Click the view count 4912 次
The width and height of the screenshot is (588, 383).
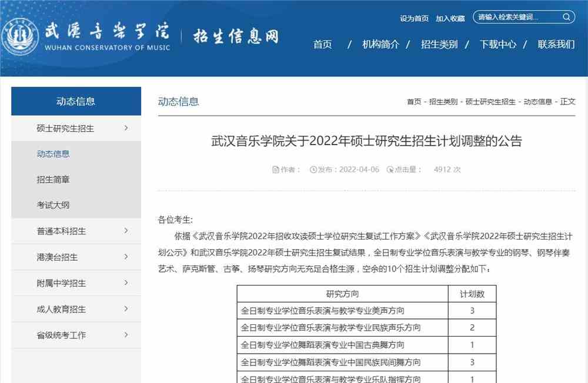(x=447, y=169)
